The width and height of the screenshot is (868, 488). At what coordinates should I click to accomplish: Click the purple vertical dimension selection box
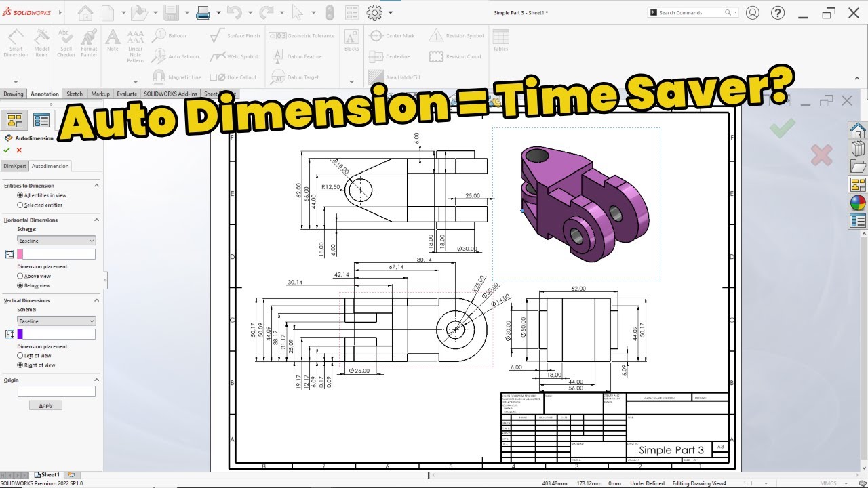pos(56,334)
